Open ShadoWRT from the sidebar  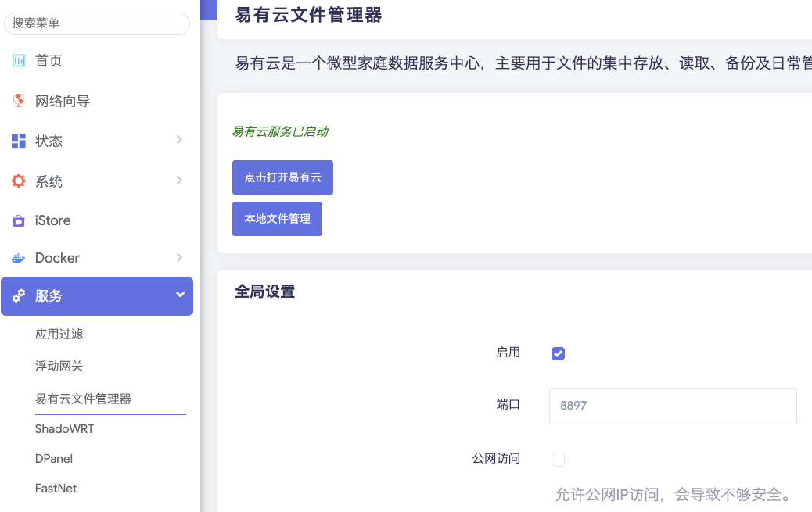click(64, 429)
